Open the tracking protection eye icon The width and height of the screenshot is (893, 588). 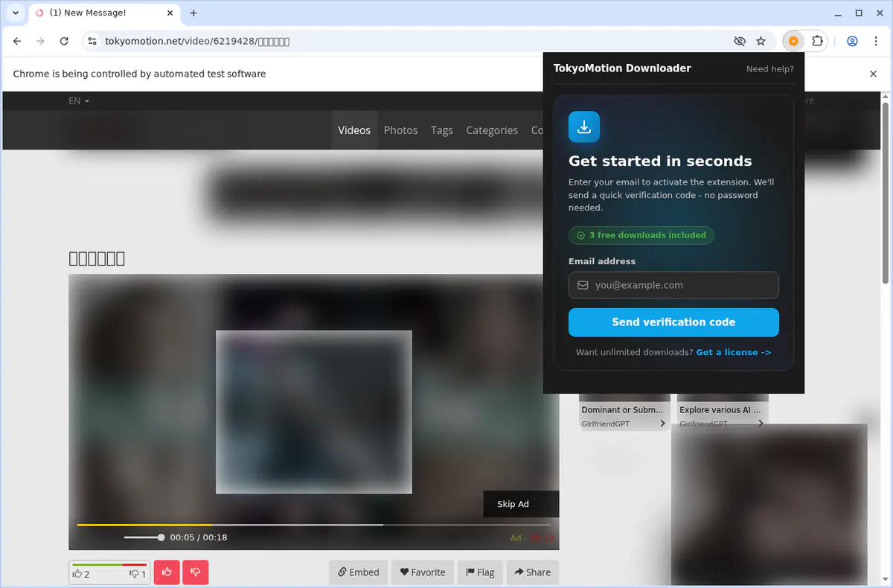739,42
